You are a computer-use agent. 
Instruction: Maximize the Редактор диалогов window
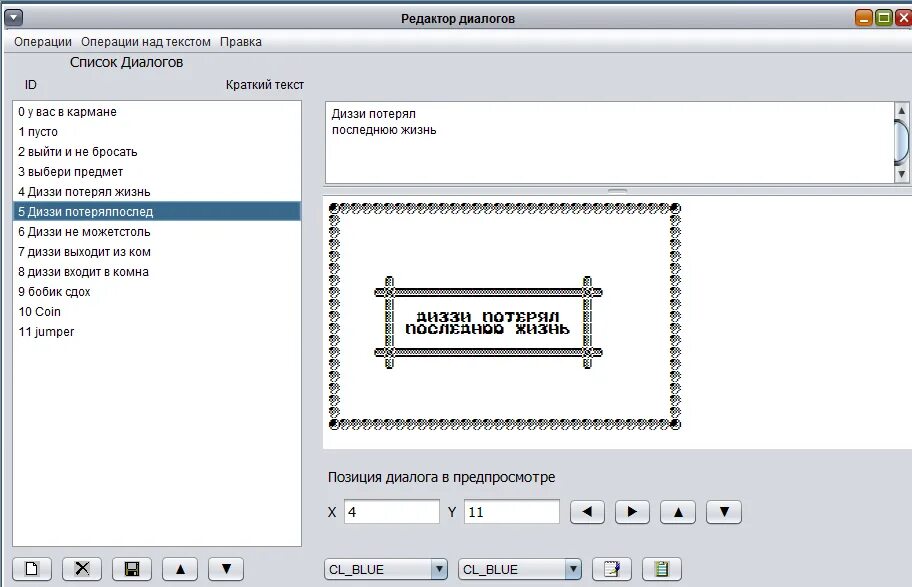(x=884, y=18)
